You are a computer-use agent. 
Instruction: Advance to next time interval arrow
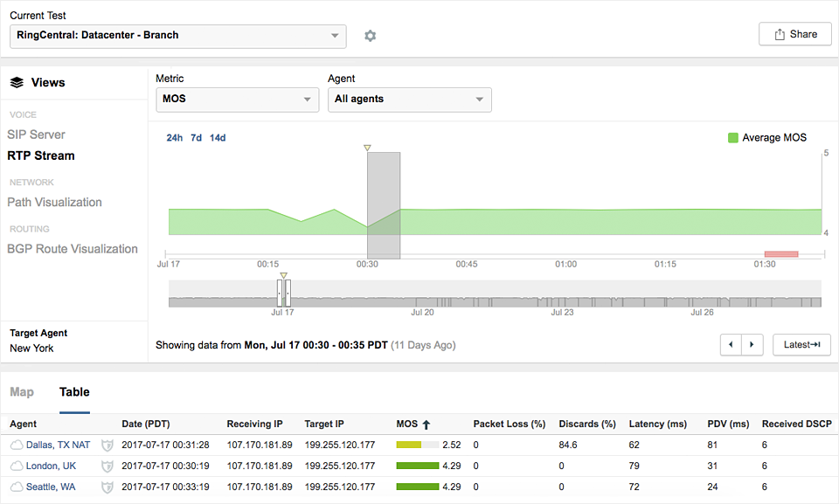[x=752, y=345]
